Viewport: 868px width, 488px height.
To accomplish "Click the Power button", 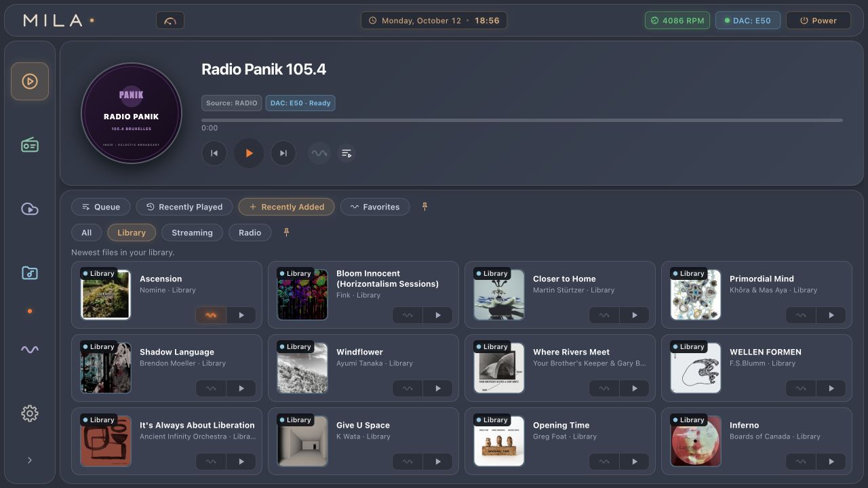I will 818,20.
